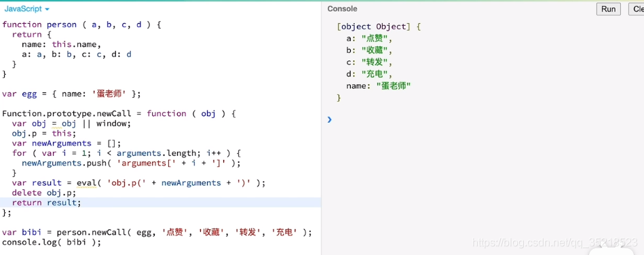Click the for loop line with arguments.length

[126, 153]
